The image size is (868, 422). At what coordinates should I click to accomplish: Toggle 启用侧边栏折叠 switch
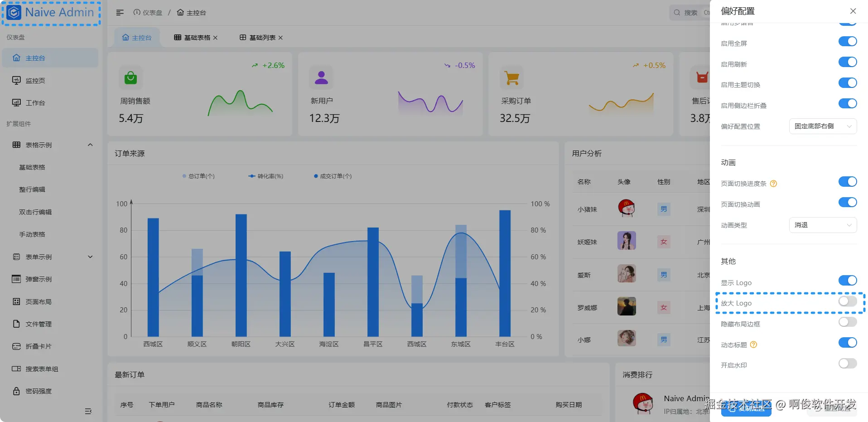pos(847,103)
